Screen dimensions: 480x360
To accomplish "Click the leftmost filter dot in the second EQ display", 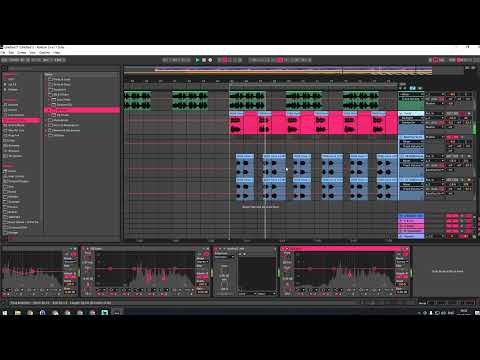I will [110, 269].
